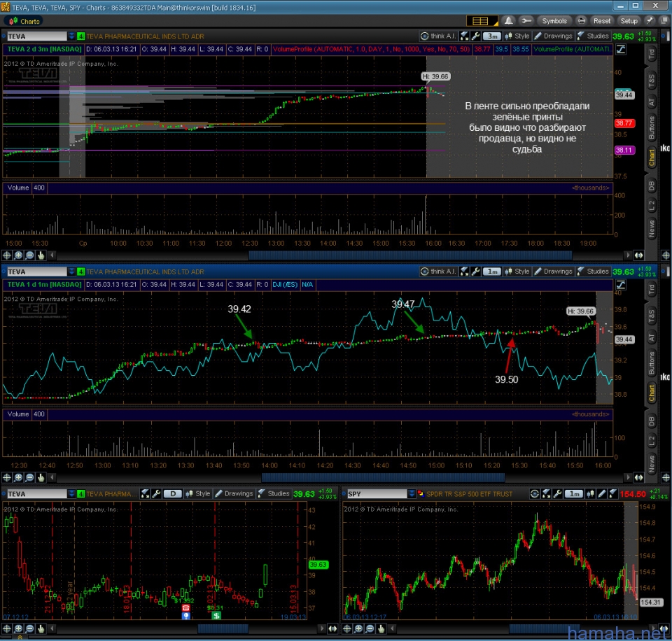The image size is (672, 641).
Task: Open the chart grid layout selector
Action: tap(481, 21)
